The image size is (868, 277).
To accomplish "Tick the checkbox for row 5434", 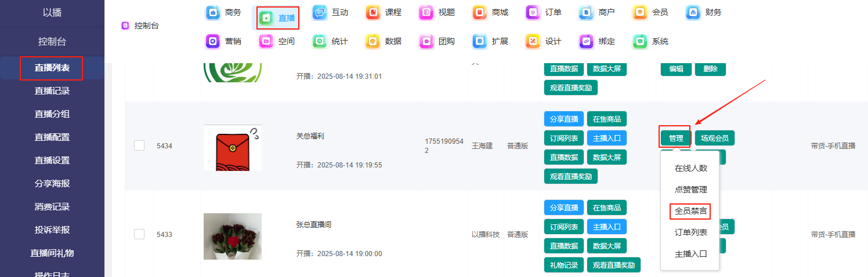I will (x=139, y=145).
